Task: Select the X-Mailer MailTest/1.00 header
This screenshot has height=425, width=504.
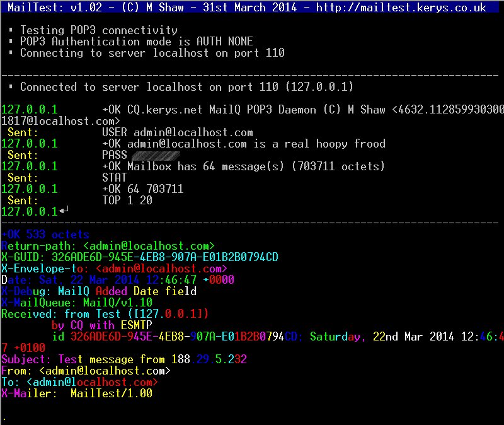Action: click(x=76, y=393)
